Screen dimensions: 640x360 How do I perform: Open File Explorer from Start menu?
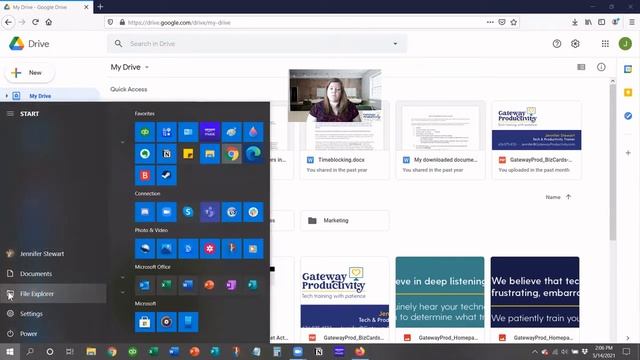click(x=53, y=293)
